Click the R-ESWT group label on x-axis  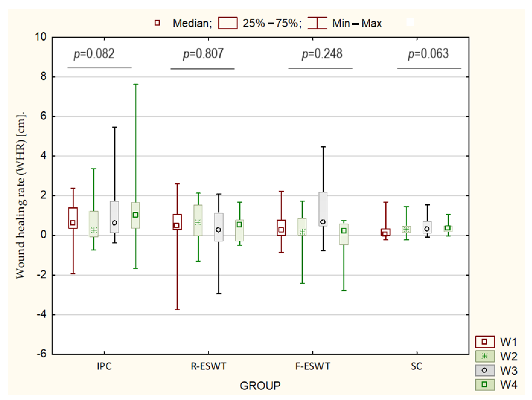coord(208,366)
